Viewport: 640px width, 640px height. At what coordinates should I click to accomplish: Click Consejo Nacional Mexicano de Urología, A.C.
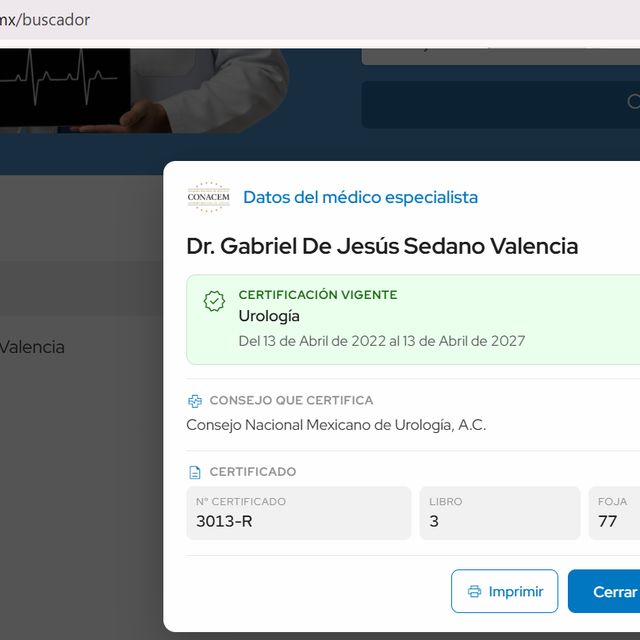[336, 425]
